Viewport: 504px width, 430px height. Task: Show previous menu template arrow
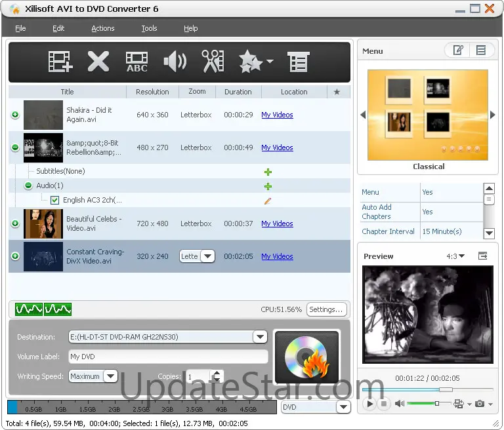[x=363, y=115]
